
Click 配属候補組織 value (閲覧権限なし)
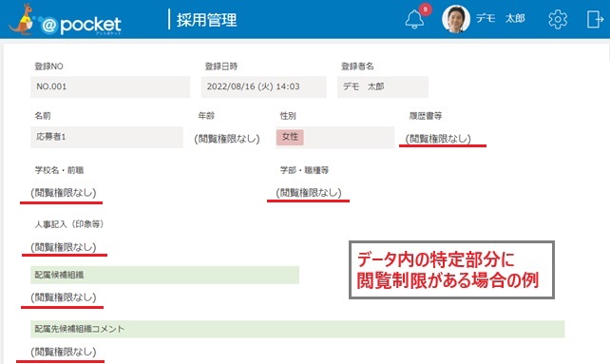[64, 297]
